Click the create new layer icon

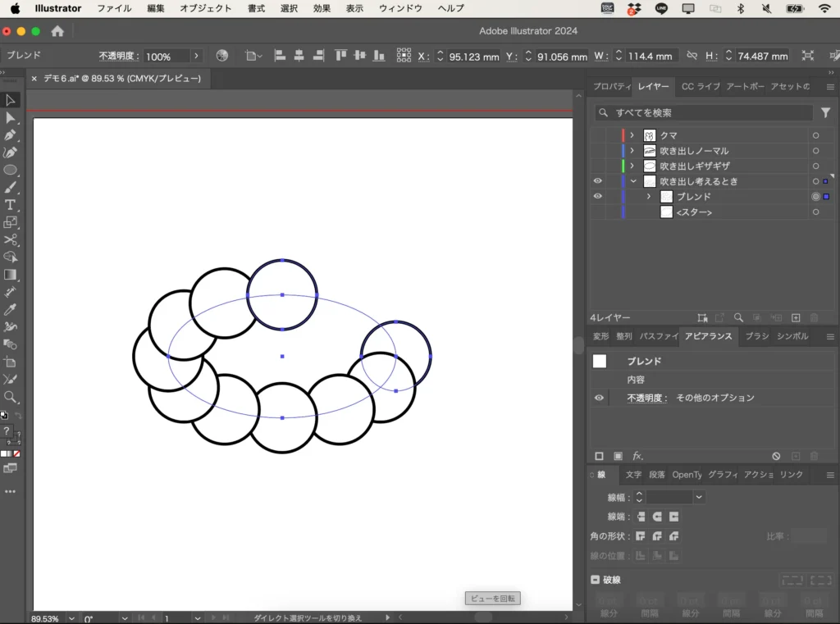click(796, 317)
